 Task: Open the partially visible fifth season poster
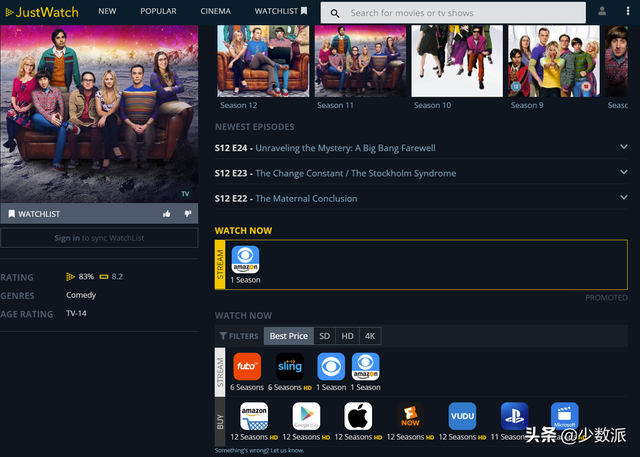pos(616,61)
